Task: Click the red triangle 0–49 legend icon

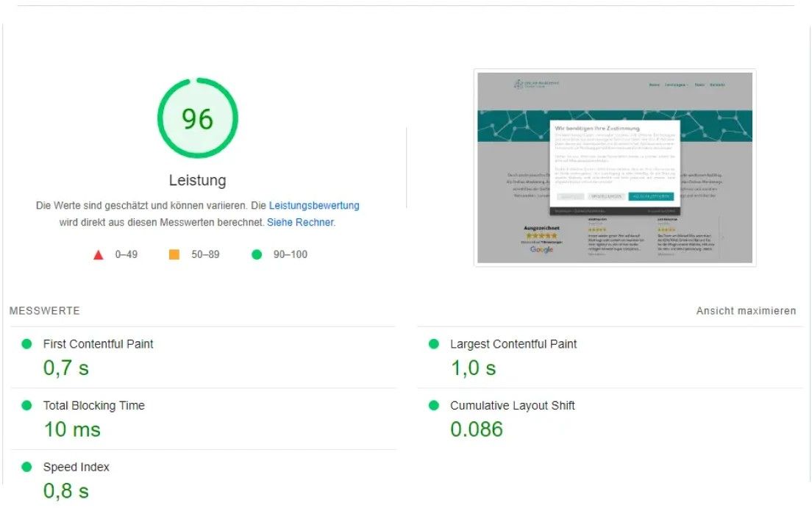Action: (98, 254)
